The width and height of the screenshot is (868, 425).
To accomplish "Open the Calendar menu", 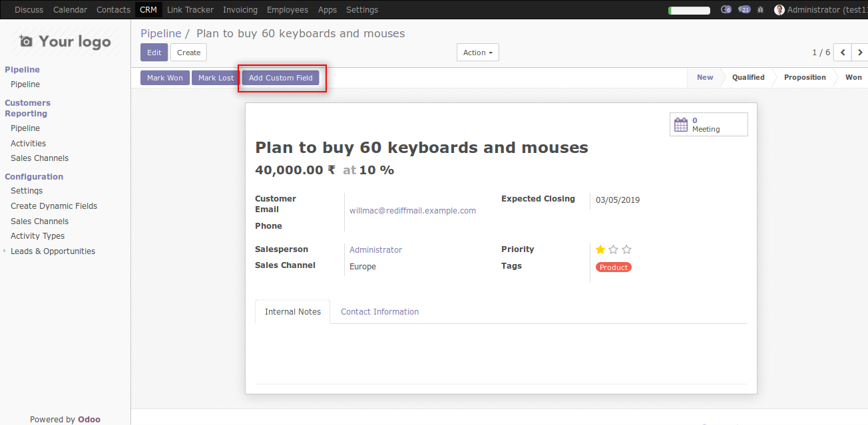I will click(x=70, y=10).
